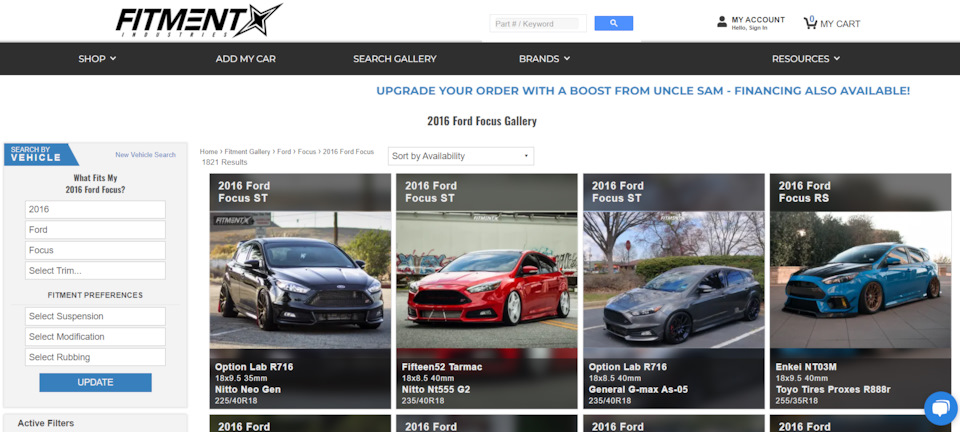Expand the BRANDS menu
This screenshot has height=432, width=960.
[544, 59]
